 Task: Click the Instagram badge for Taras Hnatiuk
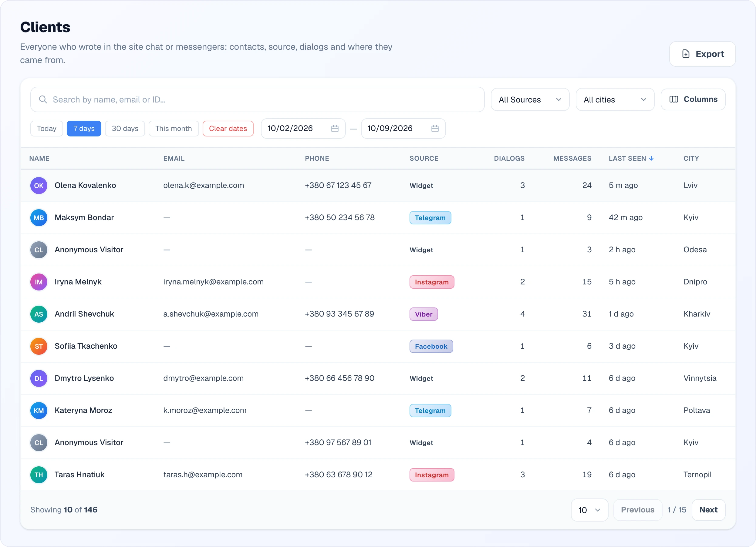[x=432, y=475]
